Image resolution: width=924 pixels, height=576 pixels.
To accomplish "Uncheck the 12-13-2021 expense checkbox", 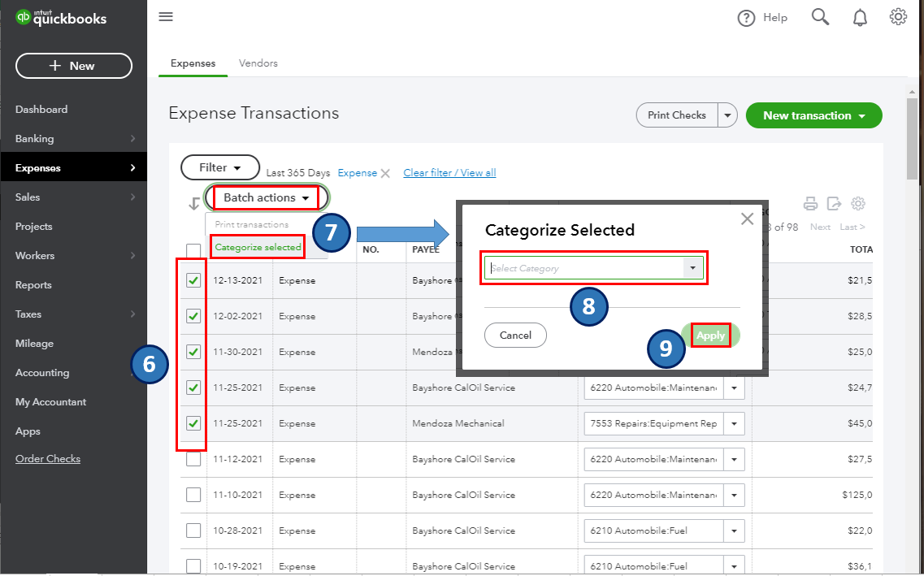I will (193, 280).
